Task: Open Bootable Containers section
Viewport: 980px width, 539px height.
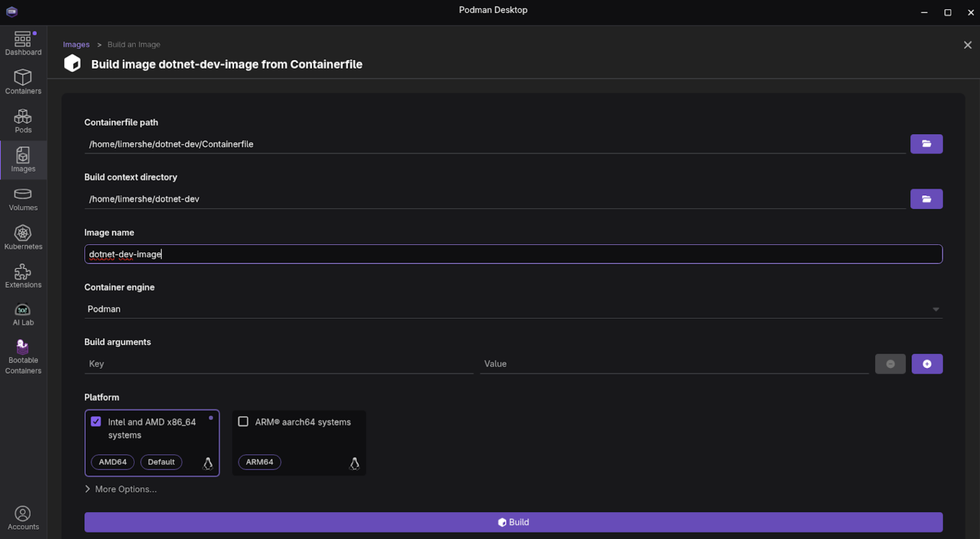Action: [x=23, y=356]
